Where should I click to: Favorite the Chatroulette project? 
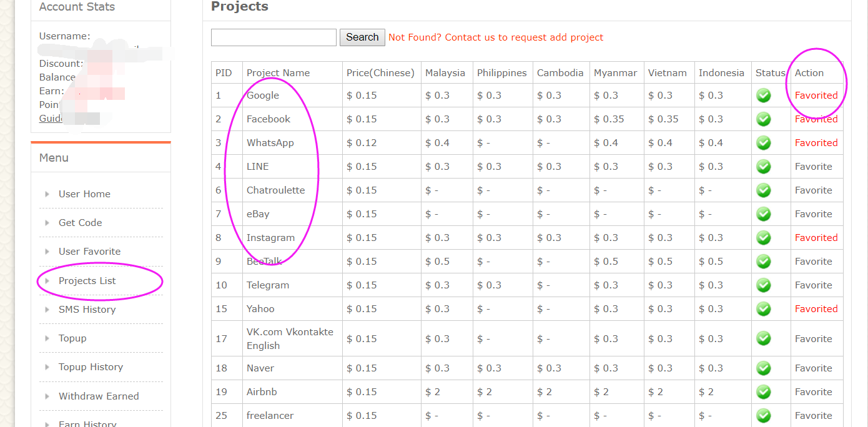[813, 190]
